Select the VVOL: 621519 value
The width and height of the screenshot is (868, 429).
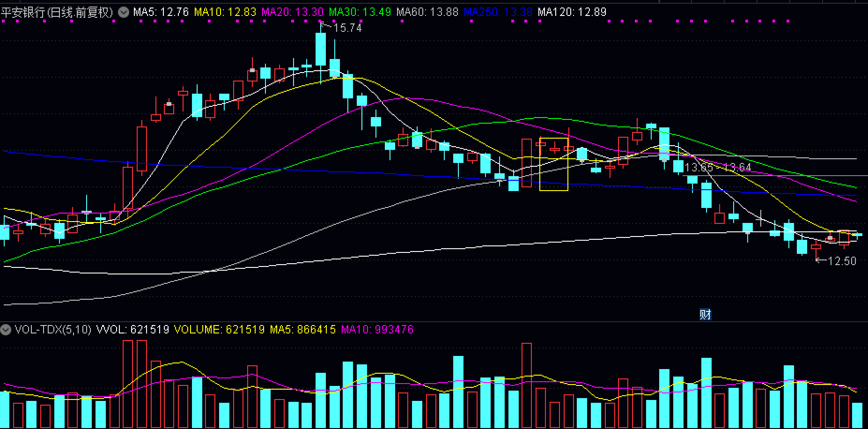tap(132, 330)
